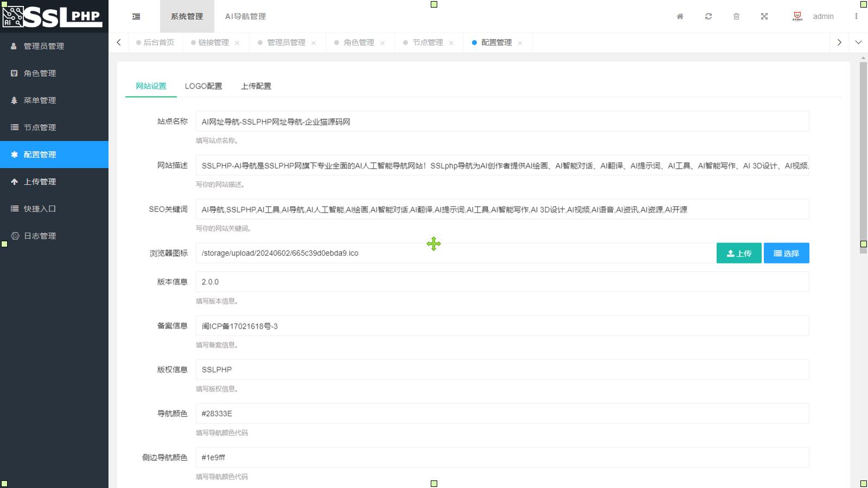Open the vertical dots more menu
Image resolution: width=868 pixels, height=488 pixels.
(856, 16)
